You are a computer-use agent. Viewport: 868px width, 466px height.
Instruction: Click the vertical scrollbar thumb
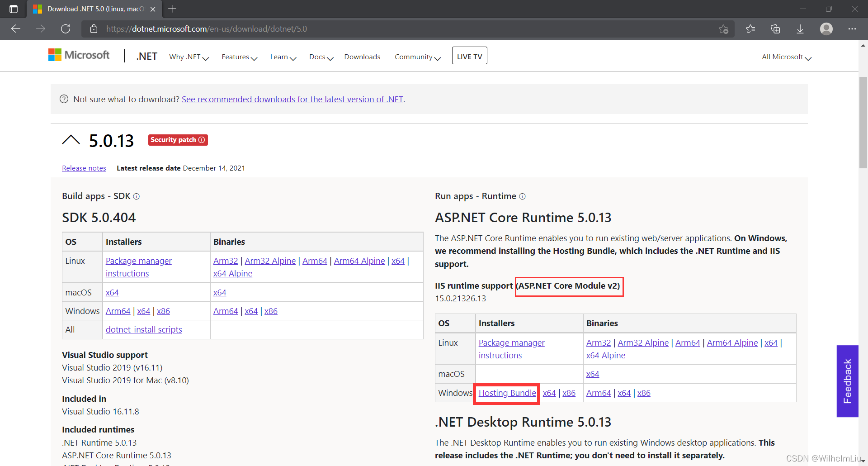863,123
